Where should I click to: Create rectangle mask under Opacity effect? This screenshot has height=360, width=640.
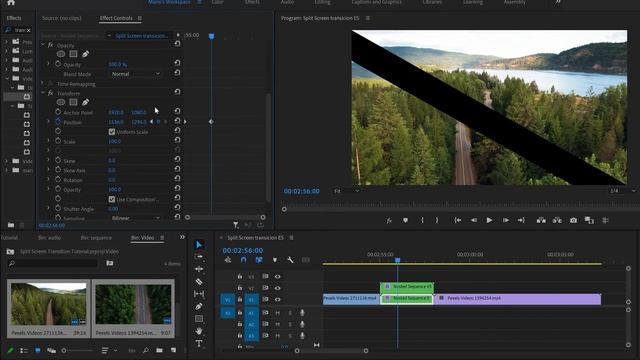coord(73,54)
